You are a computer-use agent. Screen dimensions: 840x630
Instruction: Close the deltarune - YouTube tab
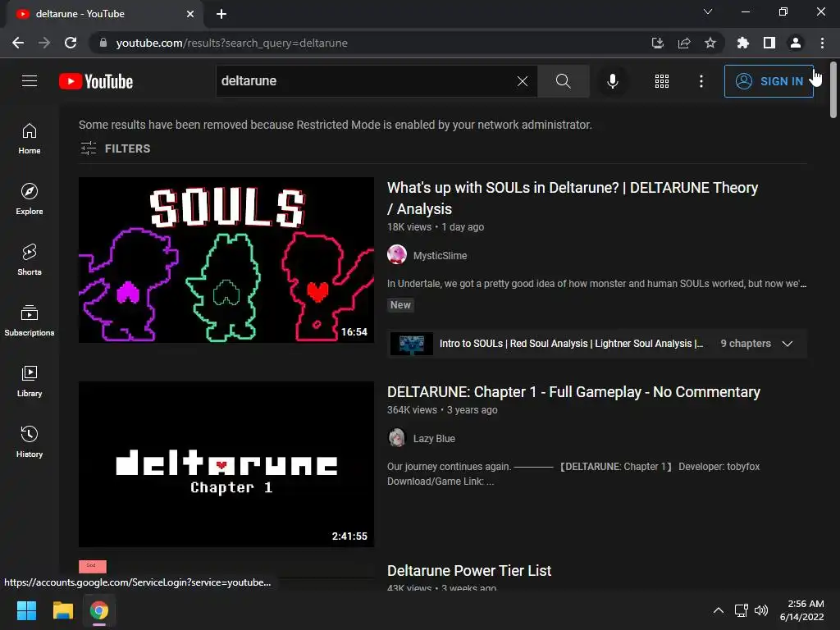pyautogui.click(x=190, y=14)
